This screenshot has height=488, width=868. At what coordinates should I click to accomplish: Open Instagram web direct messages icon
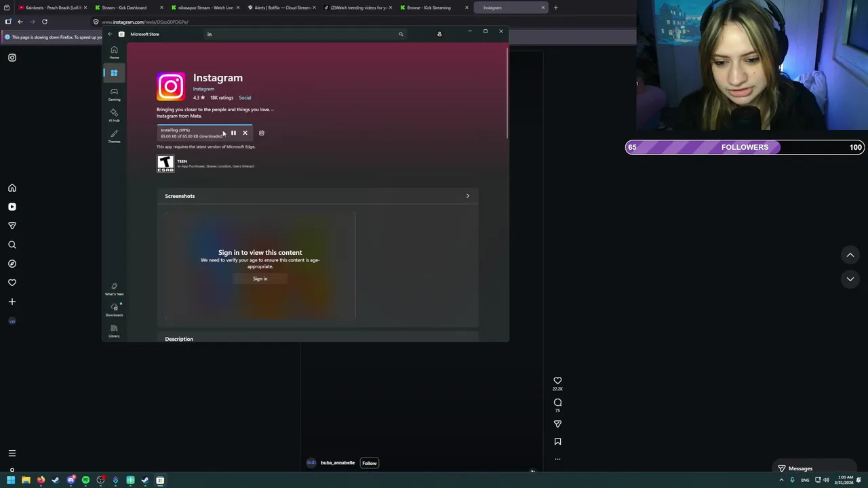pos(12,226)
